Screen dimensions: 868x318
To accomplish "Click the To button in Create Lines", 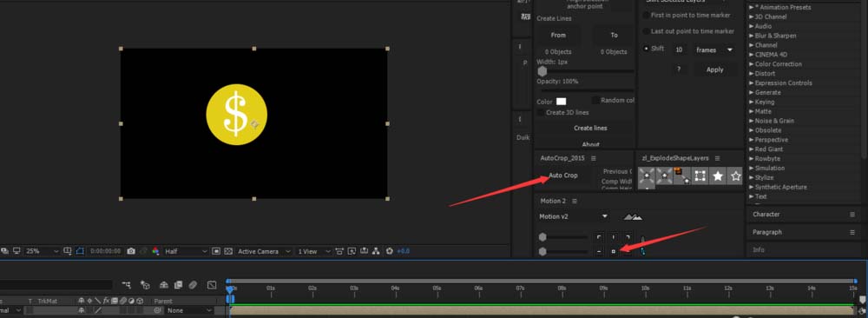I will click(x=614, y=35).
